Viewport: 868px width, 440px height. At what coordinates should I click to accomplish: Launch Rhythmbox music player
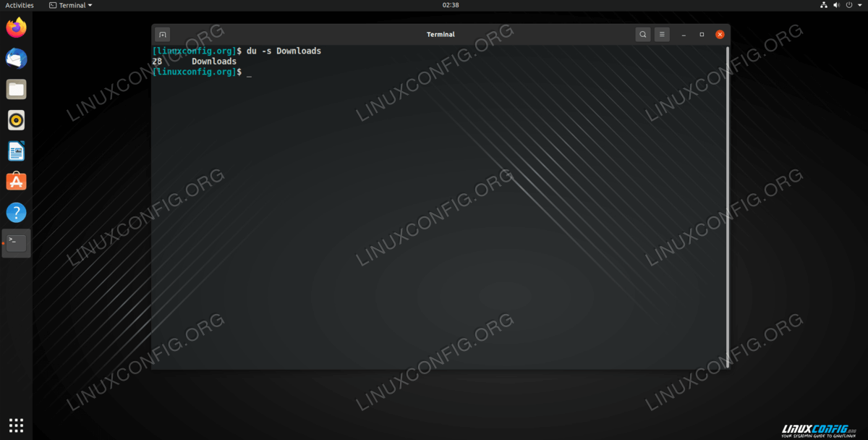(16, 120)
